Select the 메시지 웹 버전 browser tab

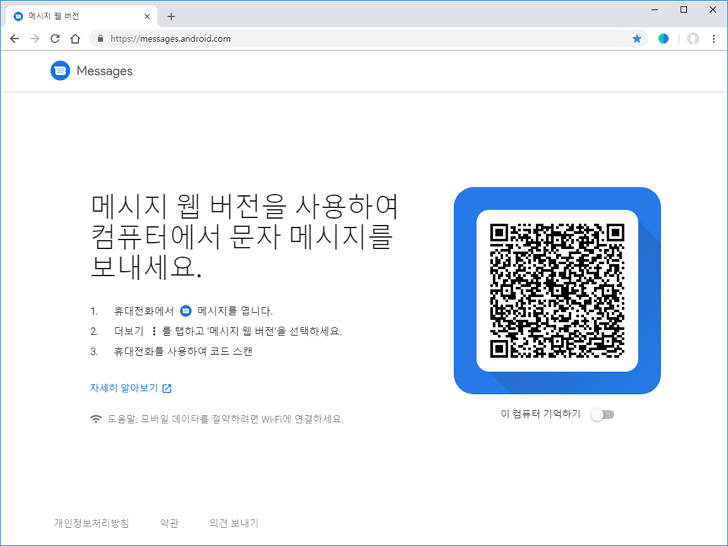(x=81, y=16)
